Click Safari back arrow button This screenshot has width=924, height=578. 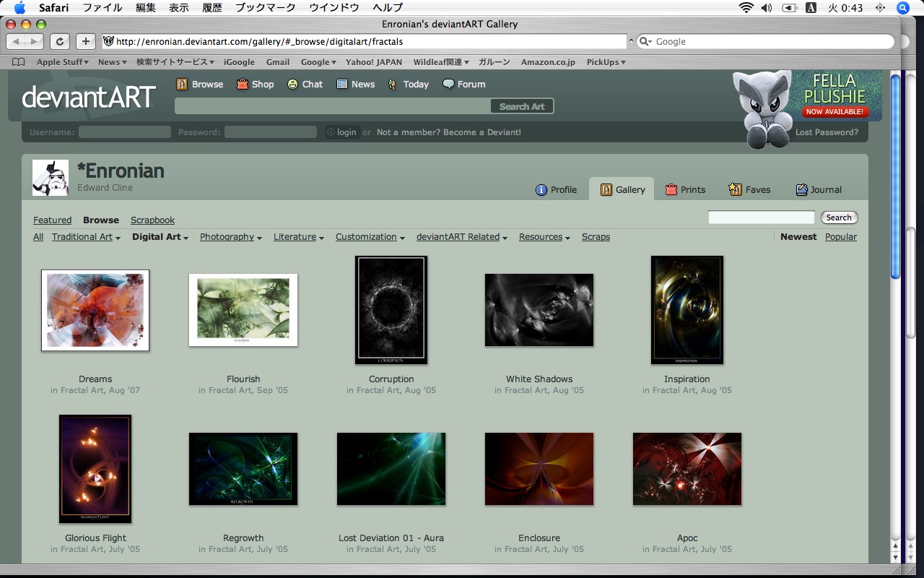pyautogui.click(x=17, y=42)
